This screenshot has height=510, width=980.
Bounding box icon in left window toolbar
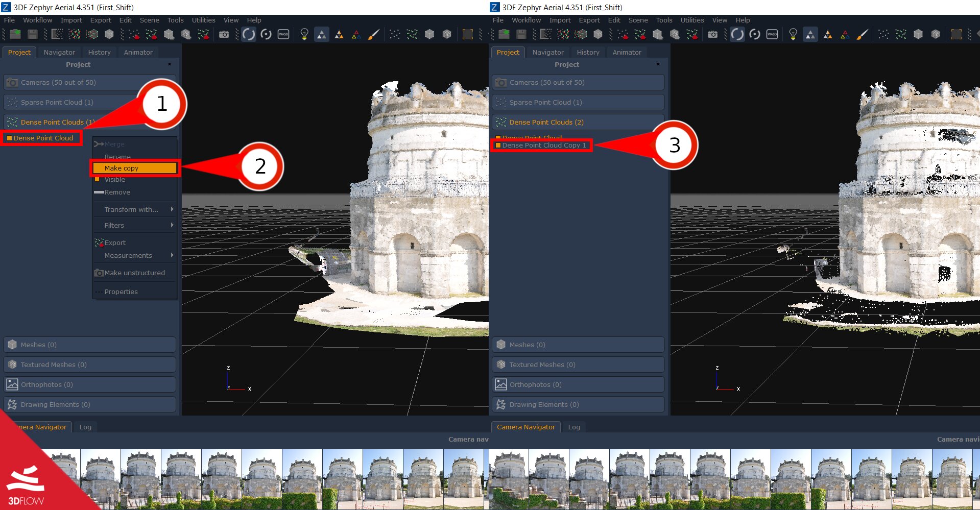(467, 34)
